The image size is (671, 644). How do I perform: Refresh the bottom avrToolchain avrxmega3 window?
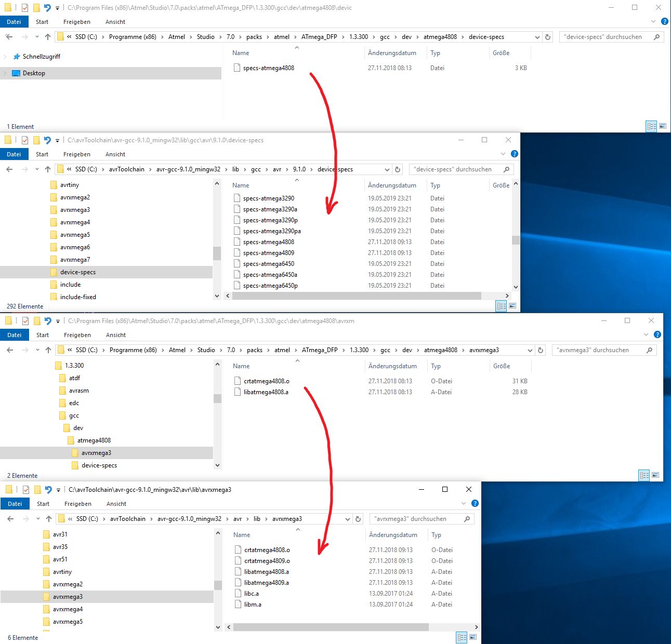[x=358, y=519]
